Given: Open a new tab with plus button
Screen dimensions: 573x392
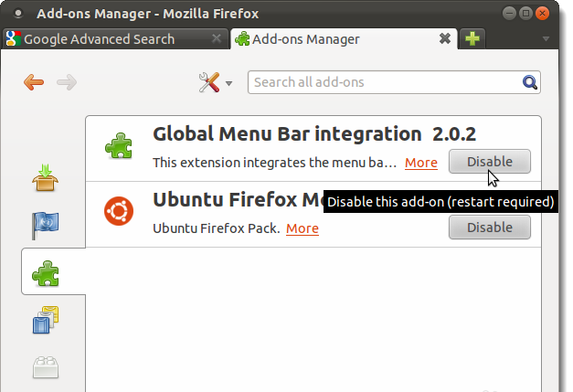Looking at the screenshot, I should click(x=472, y=39).
